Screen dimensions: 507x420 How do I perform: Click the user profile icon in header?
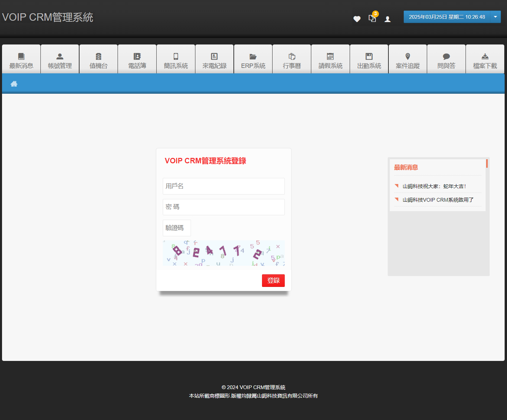(x=387, y=19)
